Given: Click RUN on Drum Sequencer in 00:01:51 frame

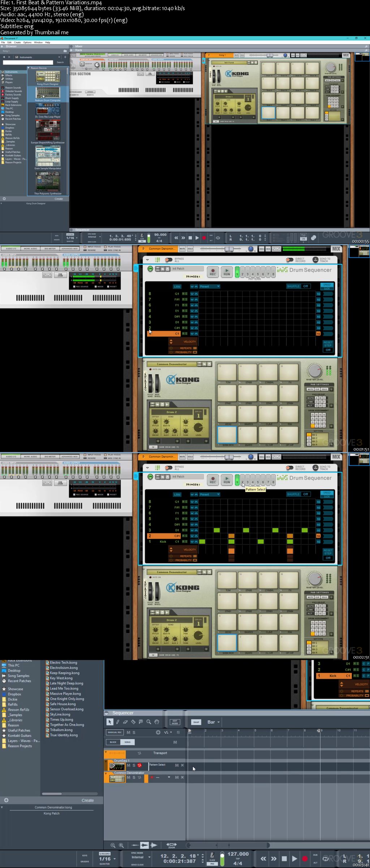Looking at the screenshot, I should [x=227, y=272].
